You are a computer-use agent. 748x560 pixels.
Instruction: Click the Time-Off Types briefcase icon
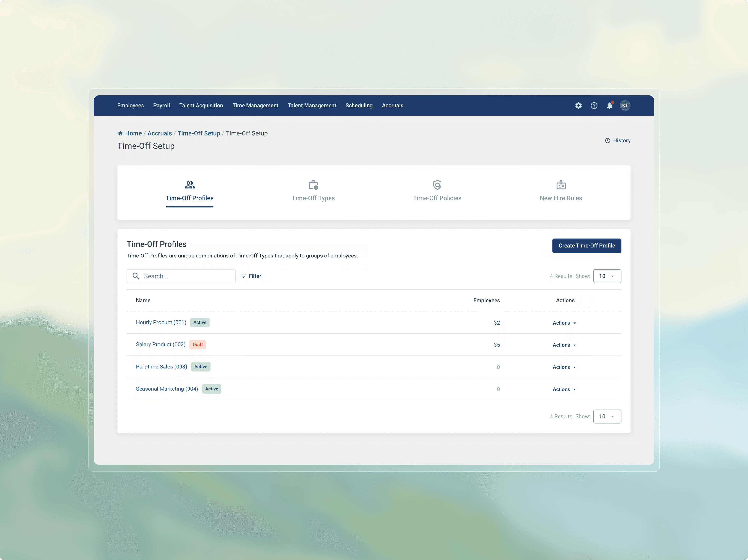tap(313, 185)
